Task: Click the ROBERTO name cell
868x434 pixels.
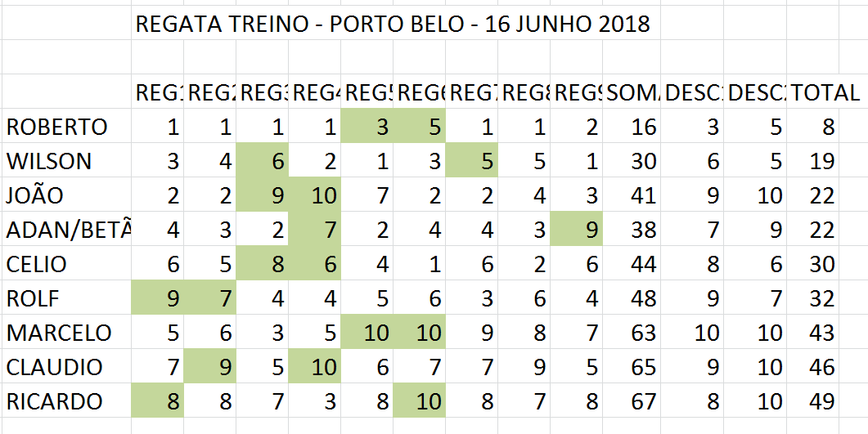Action: tap(57, 128)
